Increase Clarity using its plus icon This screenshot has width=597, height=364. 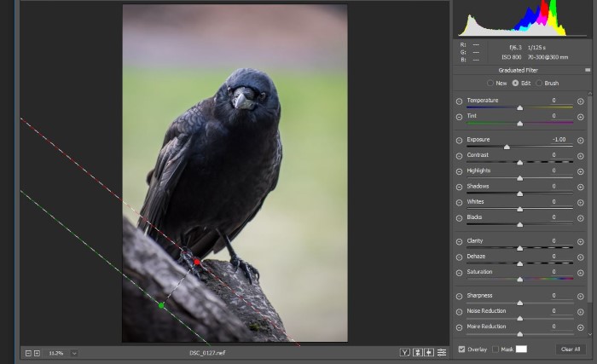(x=580, y=241)
